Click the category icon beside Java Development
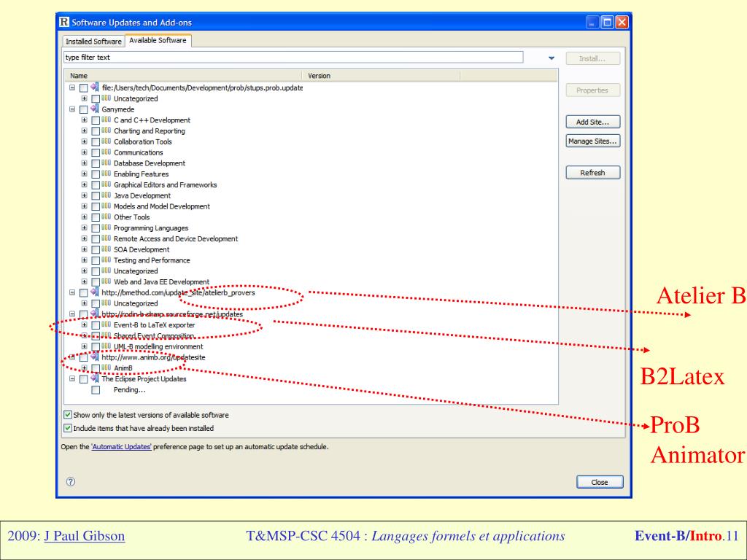Viewport: 747px width, 560px height. point(107,195)
